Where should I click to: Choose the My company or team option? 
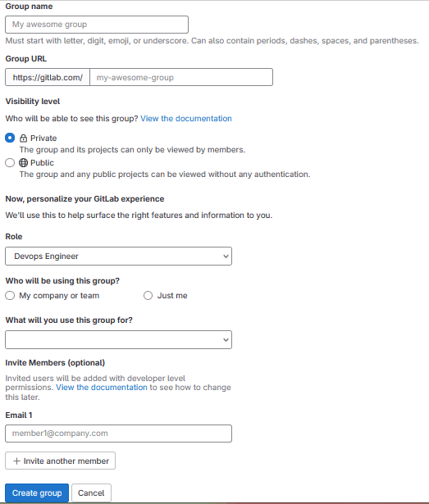10,295
